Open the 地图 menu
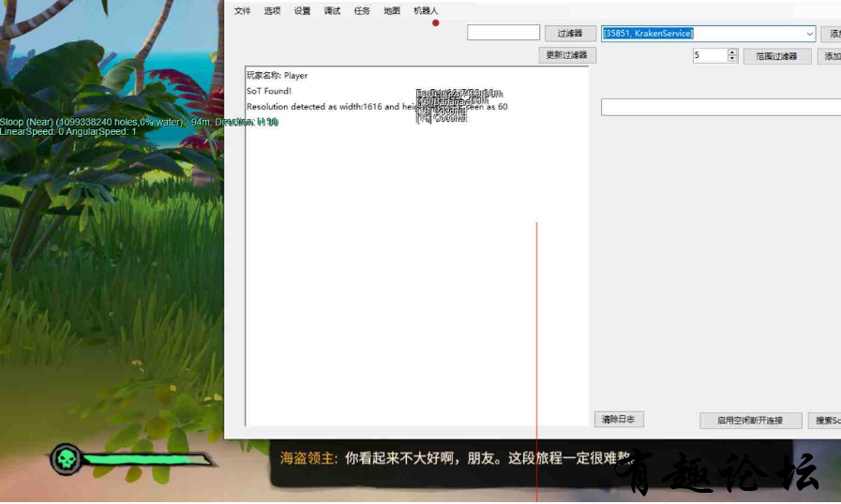This screenshot has height=504, width=841. pos(392,10)
